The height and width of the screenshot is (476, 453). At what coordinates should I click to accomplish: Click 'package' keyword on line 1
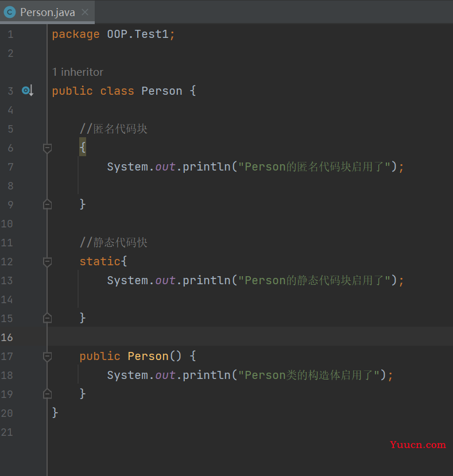[x=76, y=34]
